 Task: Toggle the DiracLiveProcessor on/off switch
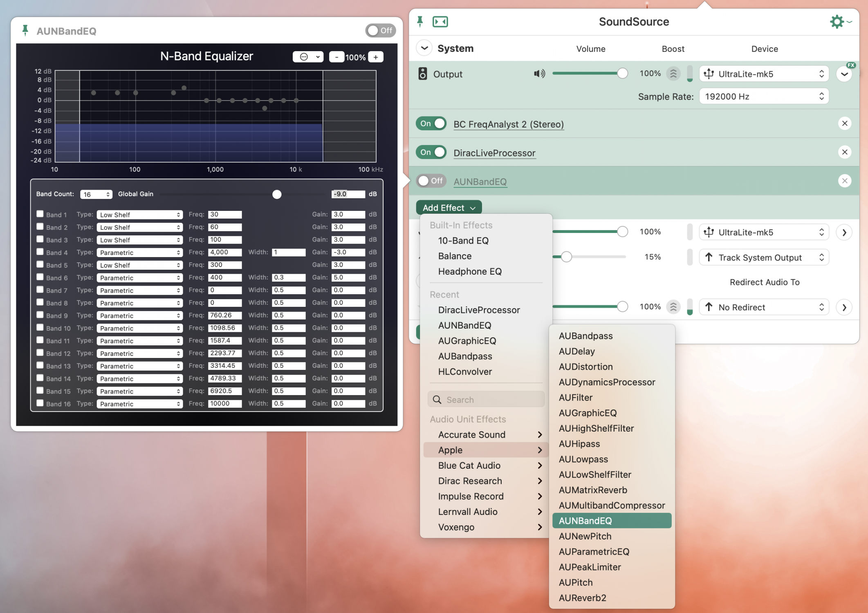pos(432,152)
